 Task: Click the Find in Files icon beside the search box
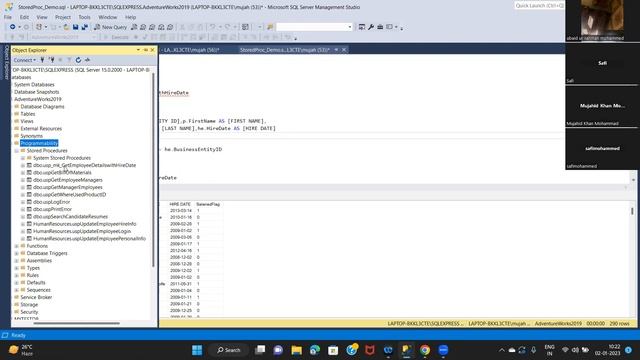click(x=270, y=27)
